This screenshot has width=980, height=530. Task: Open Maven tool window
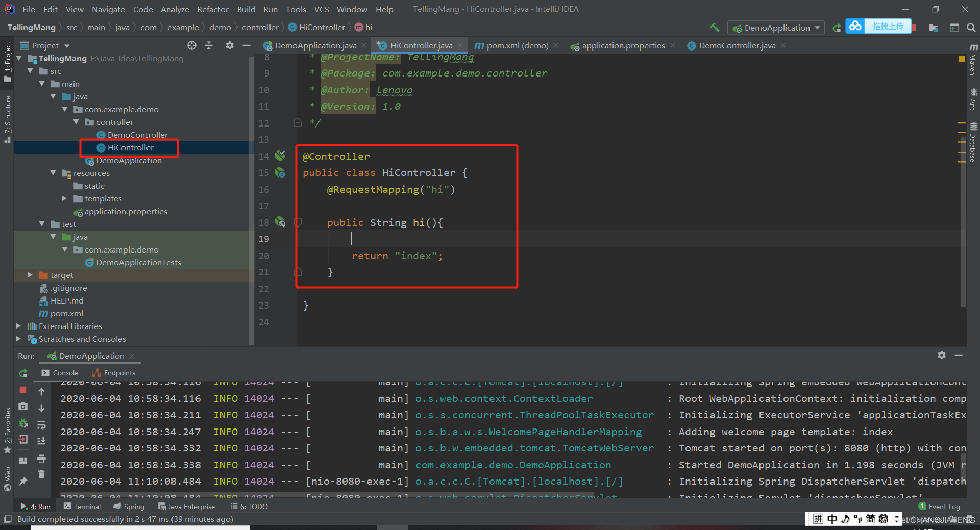tap(973, 59)
